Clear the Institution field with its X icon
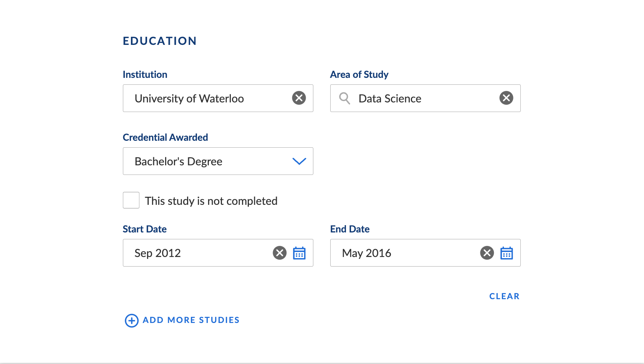644x364 pixels. 299,98
